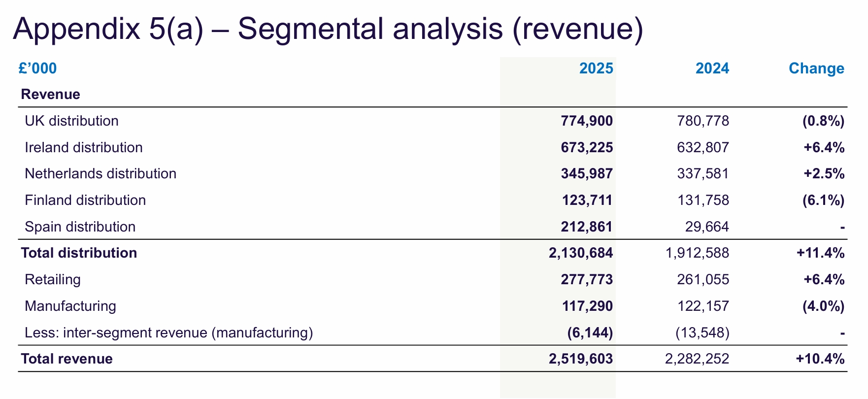The width and height of the screenshot is (868, 399).
Task: Click Total distribution 2025 value 2,130,684
Action: tap(581, 253)
